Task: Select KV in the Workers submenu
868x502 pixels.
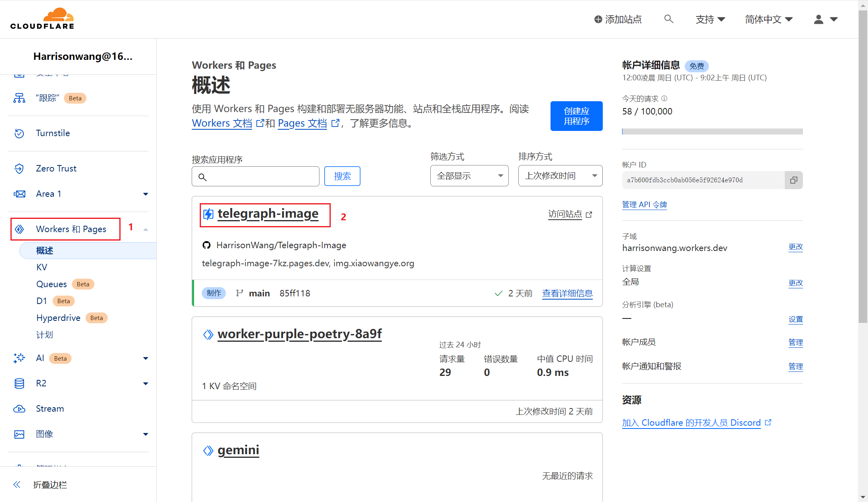Action: tap(42, 267)
